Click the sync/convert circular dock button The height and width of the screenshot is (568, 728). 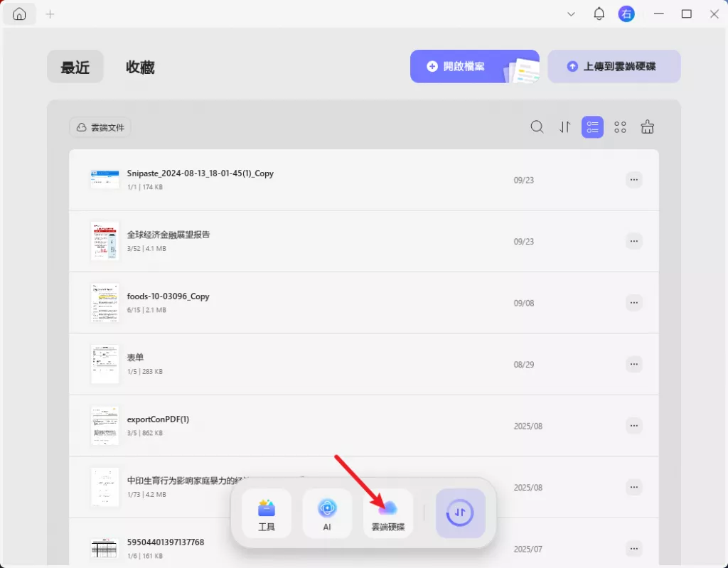tap(460, 513)
